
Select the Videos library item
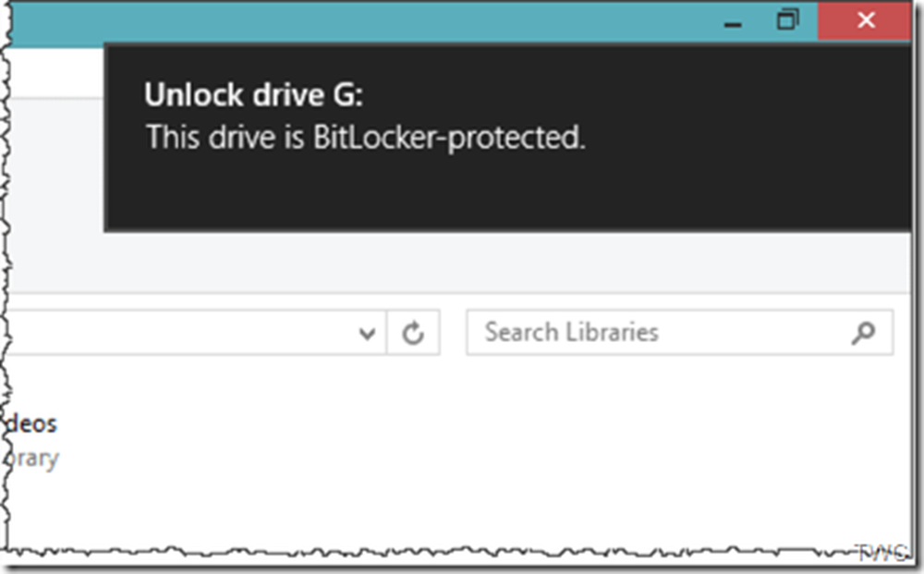[x=31, y=424]
